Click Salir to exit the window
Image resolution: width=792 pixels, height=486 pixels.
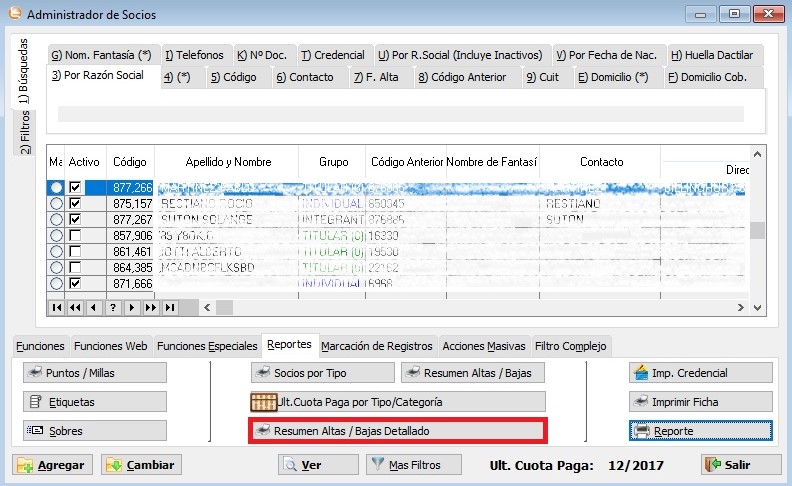tap(740, 465)
